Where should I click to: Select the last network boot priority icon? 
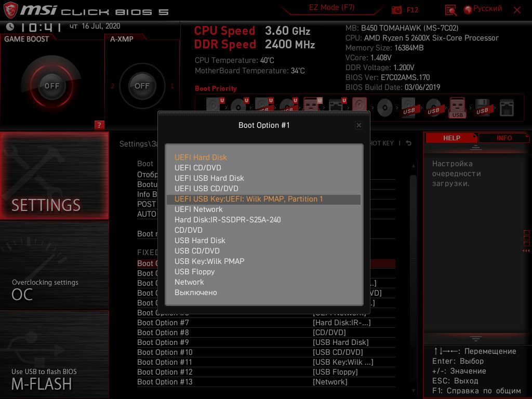(507, 108)
